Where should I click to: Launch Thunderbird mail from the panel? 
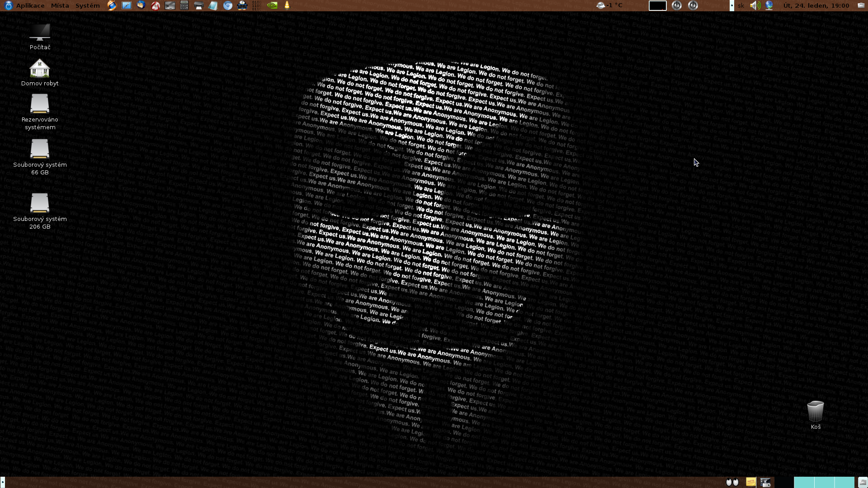point(141,5)
